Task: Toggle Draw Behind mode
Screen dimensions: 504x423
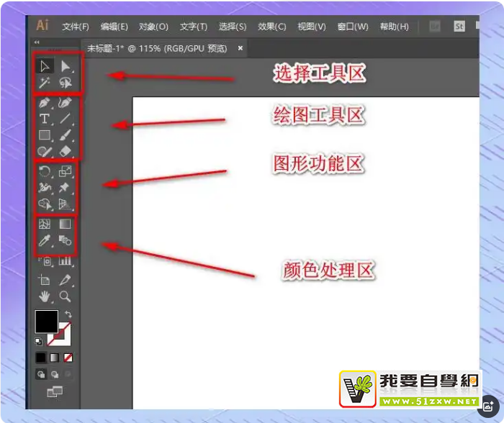Action: pos(55,374)
